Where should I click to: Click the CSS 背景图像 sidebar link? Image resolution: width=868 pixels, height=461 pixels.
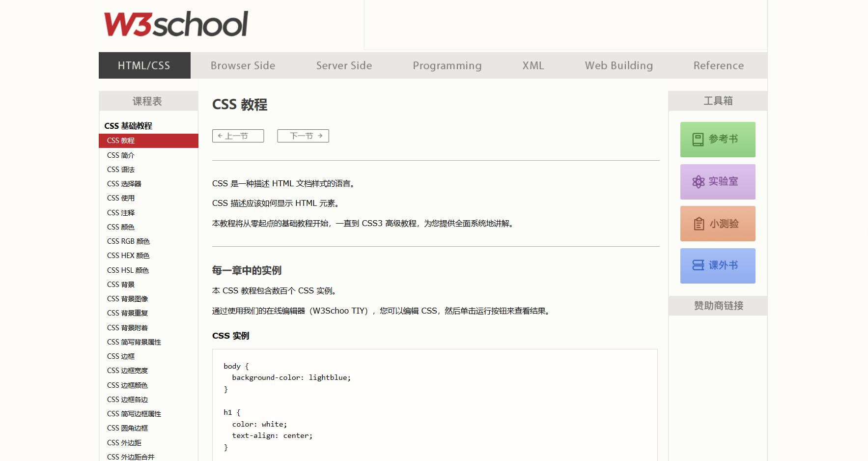(x=128, y=298)
